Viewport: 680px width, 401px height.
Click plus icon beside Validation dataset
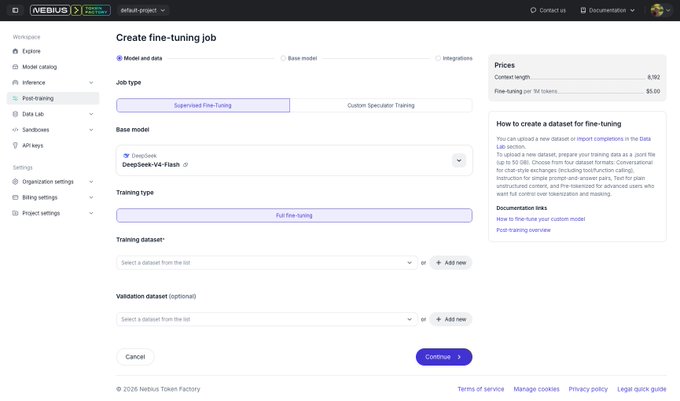(438, 319)
